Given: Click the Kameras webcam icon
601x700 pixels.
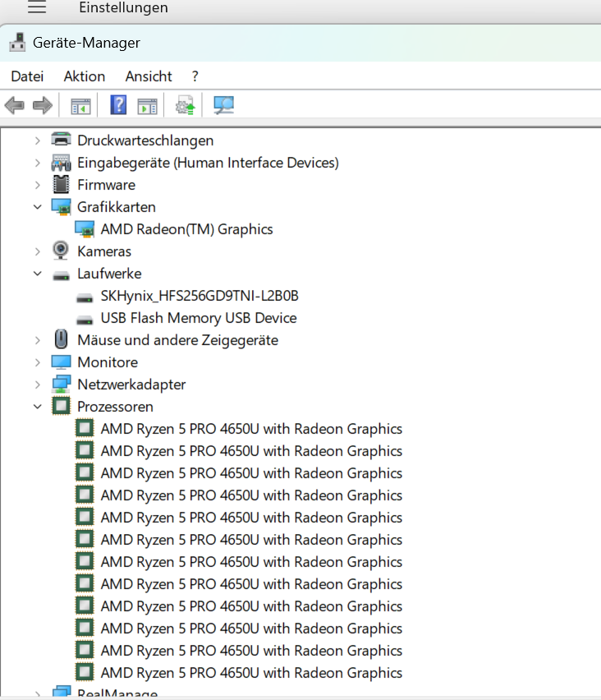Looking at the screenshot, I should (x=61, y=251).
